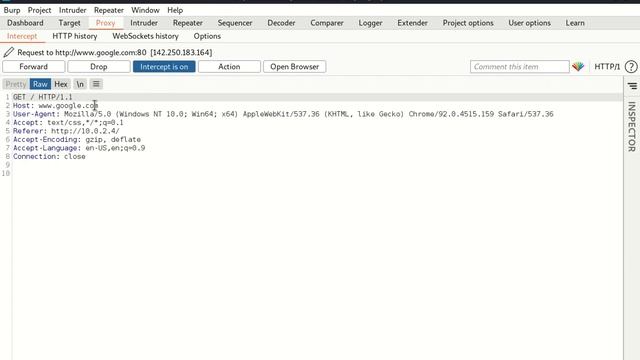Viewport: 640px width, 360px height.
Task: Click the pencil edit icon beside the request target
Action: point(9,52)
